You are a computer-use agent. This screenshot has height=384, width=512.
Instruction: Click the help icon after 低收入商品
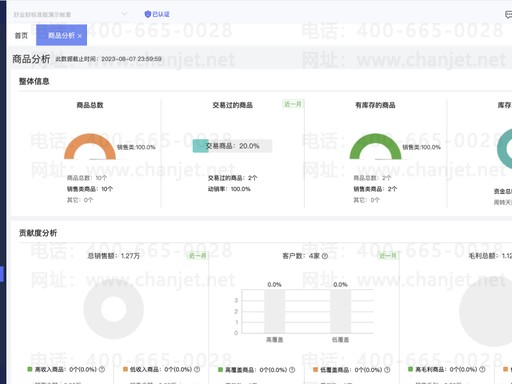[197, 369]
